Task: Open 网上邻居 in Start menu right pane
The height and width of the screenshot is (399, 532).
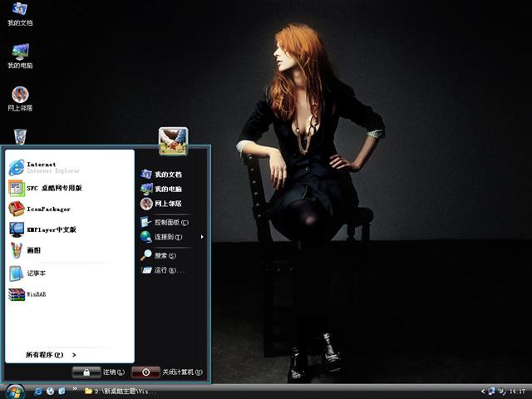Action: (161, 204)
